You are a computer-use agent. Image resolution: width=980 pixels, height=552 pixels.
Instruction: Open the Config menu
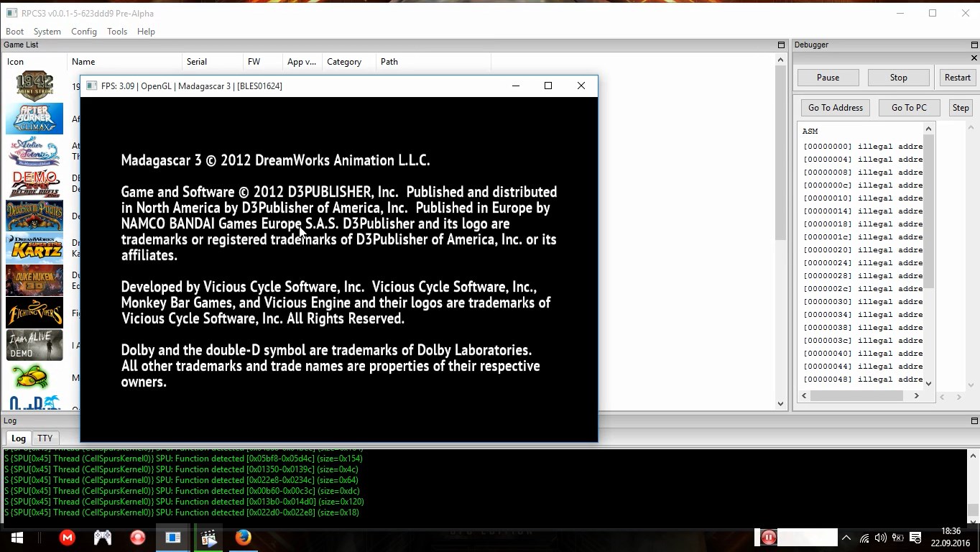coord(83,32)
